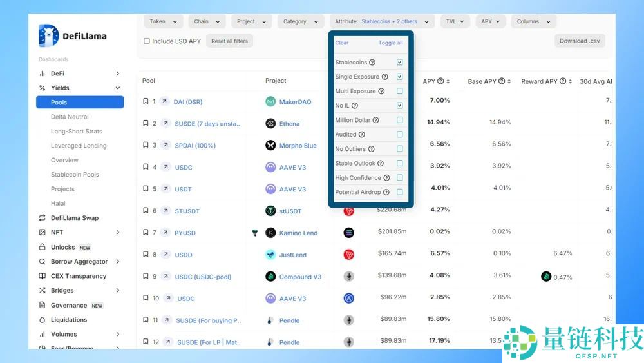Open Long-Short Strats in the sidebar

coord(77,131)
